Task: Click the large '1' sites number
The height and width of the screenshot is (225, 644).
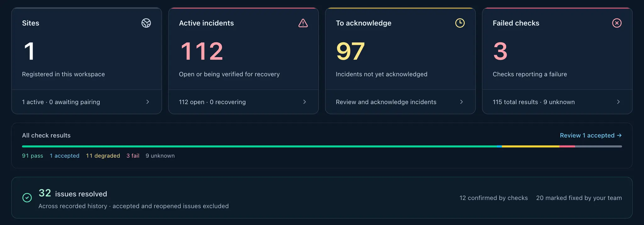Action: pyautogui.click(x=29, y=51)
